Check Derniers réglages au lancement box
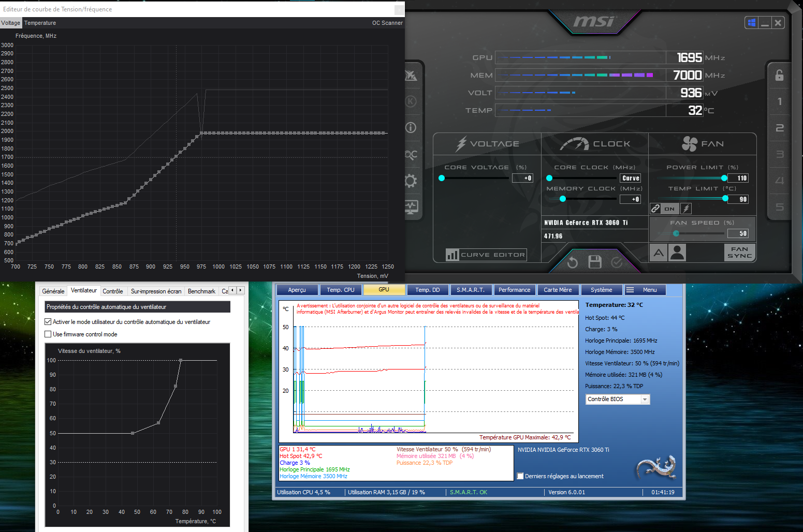 (x=520, y=476)
